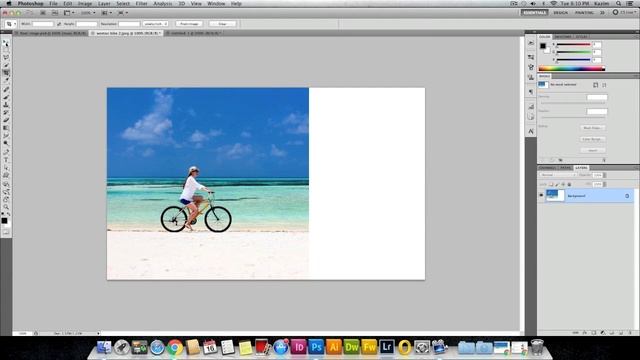Open the Image menu
The image size is (640, 360).
[85, 4]
